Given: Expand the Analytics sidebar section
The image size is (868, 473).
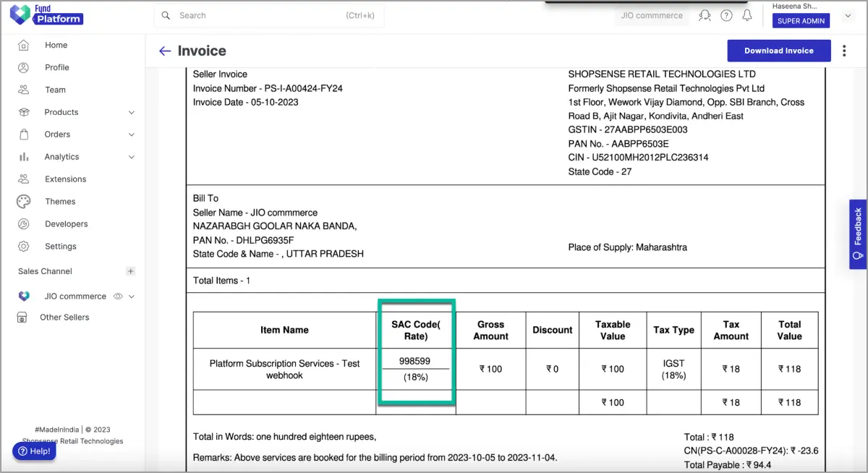Looking at the screenshot, I should 132,157.
